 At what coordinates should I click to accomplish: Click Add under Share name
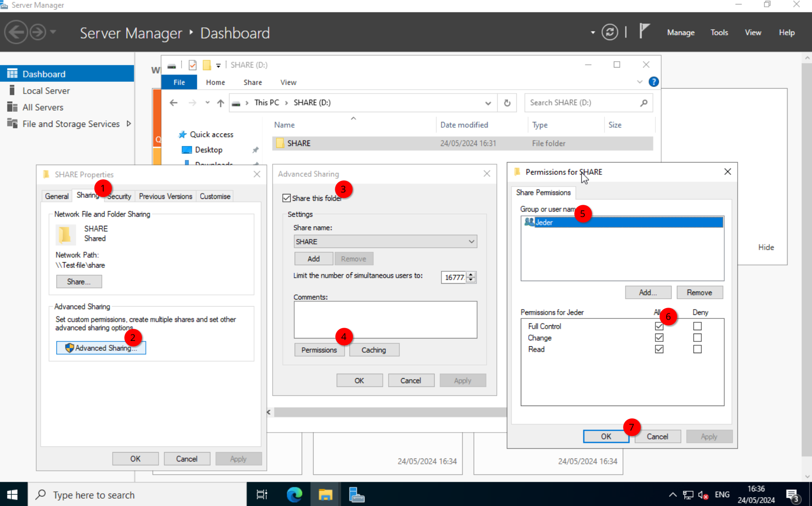coord(314,259)
